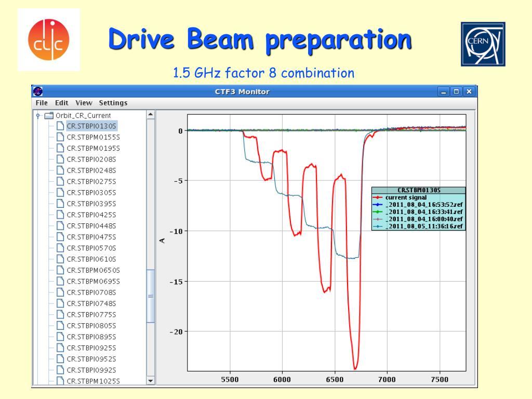Select tree item CR.STBPI0895S
The height and width of the screenshot is (399, 532).
(91, 337)
